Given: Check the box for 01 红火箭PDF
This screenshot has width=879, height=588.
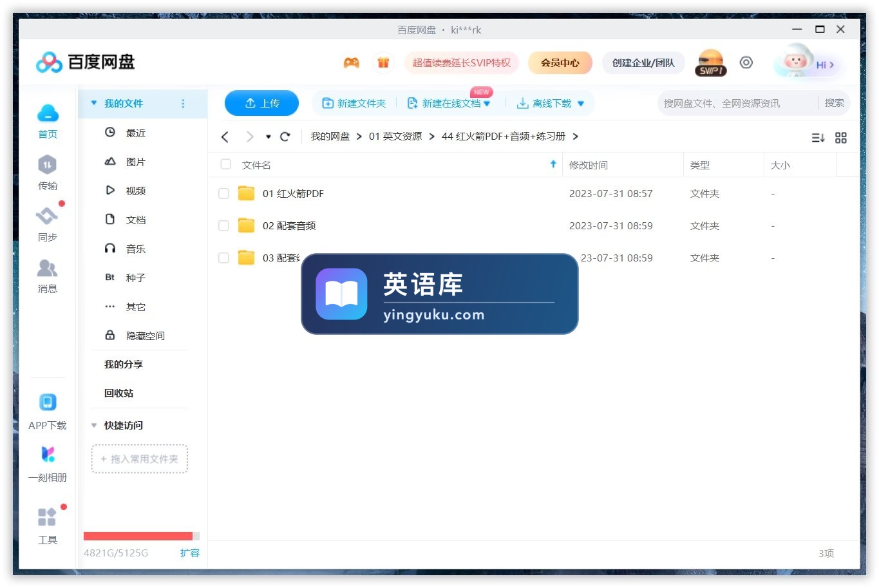Looking at the screenshot, I should [x=223, y=193].
